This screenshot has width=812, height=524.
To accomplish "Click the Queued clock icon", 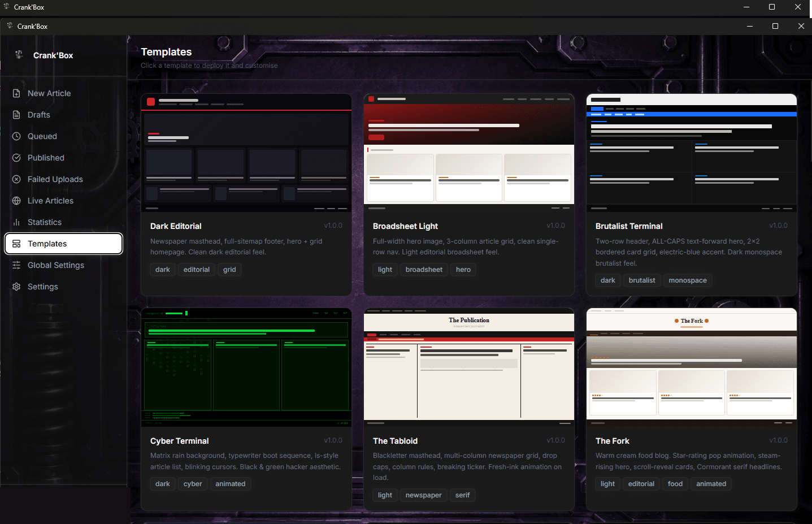I will [16, 136].
